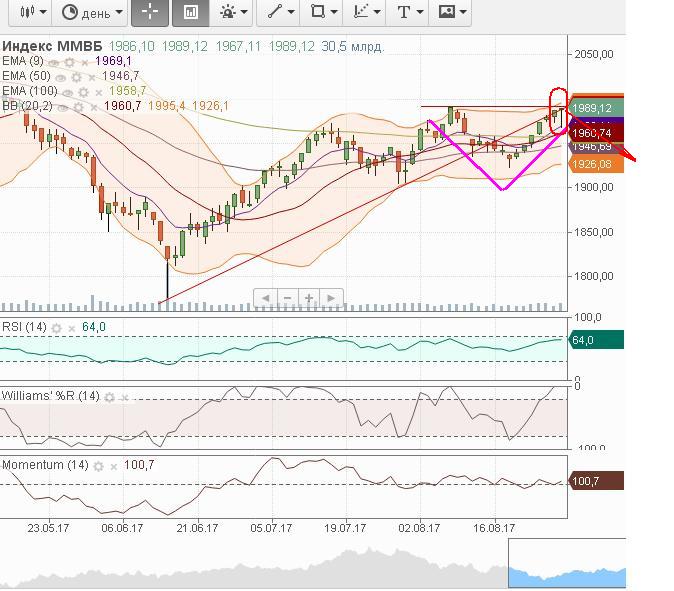Click the 1926,08 orange price tag
Screen dimensions: 674x591
tap(596, 164)
